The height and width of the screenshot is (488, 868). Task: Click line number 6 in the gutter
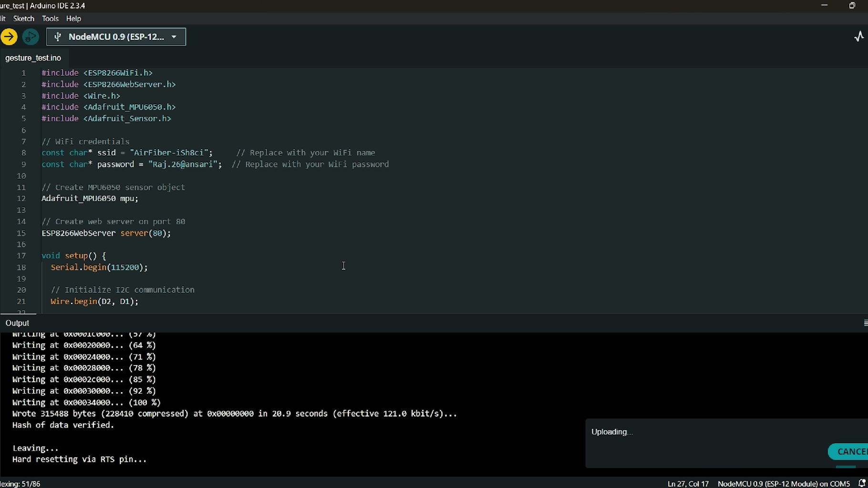(23, 130)
